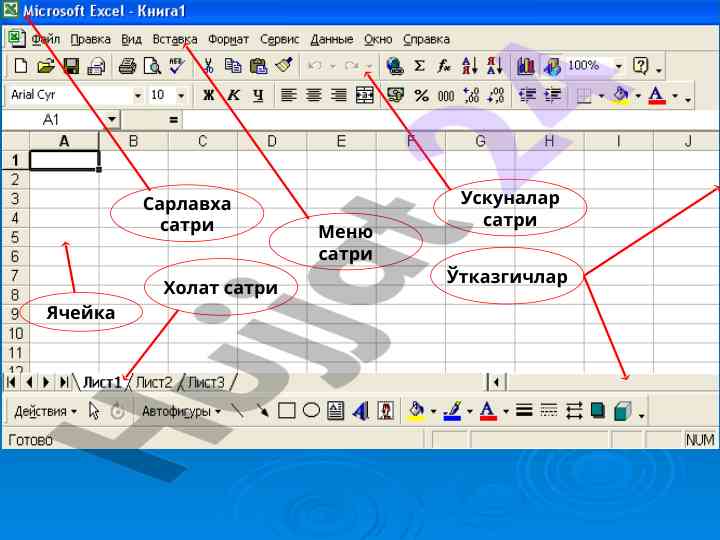Toggle the shadow style icon
Screen dimensions: 720x540
[x=598, y=411]
